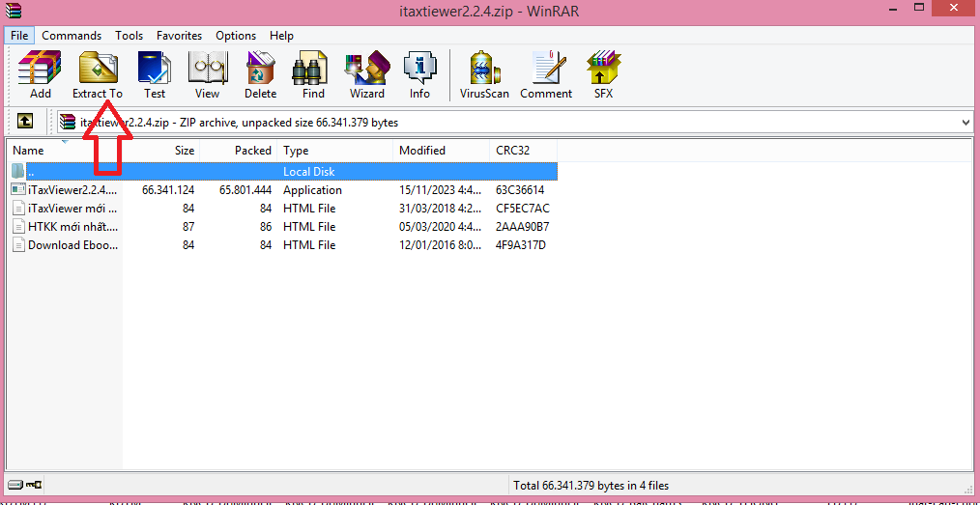Open the File menu
This screenshot has width=980, height=505.
pyautogui.click(x=19, y=36)
